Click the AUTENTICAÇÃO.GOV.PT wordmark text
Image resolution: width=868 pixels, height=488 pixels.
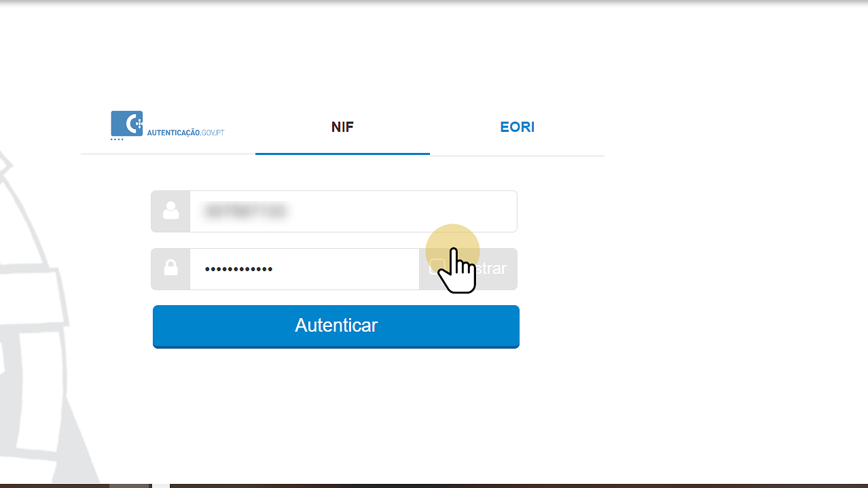(x=185, y=132)
